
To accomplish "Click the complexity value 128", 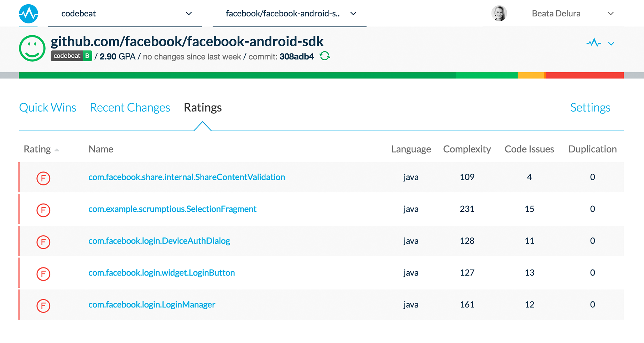I will point(467,241).
